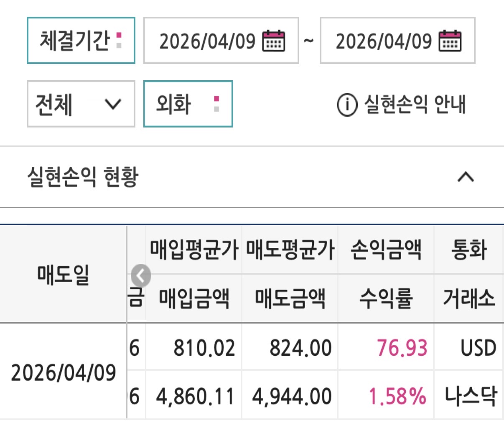Open the 실현손익 안내 link
Viewport: 504px width, 441px height.
pos(415,105)
